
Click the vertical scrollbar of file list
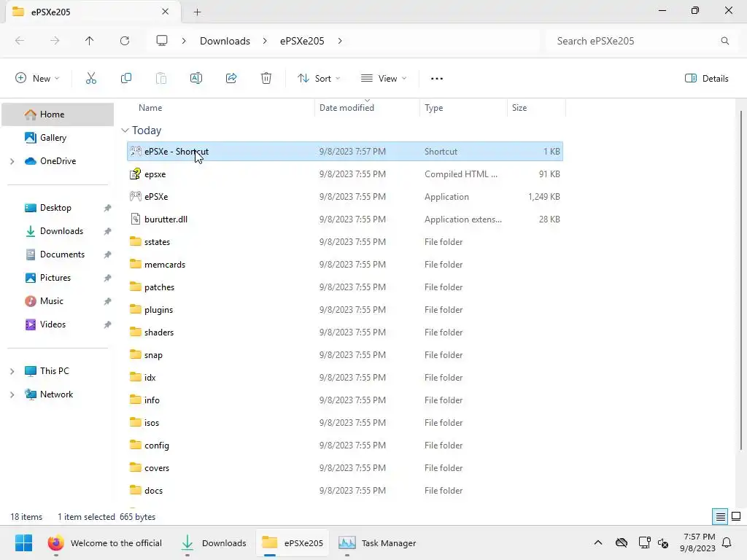pos(741,280)
